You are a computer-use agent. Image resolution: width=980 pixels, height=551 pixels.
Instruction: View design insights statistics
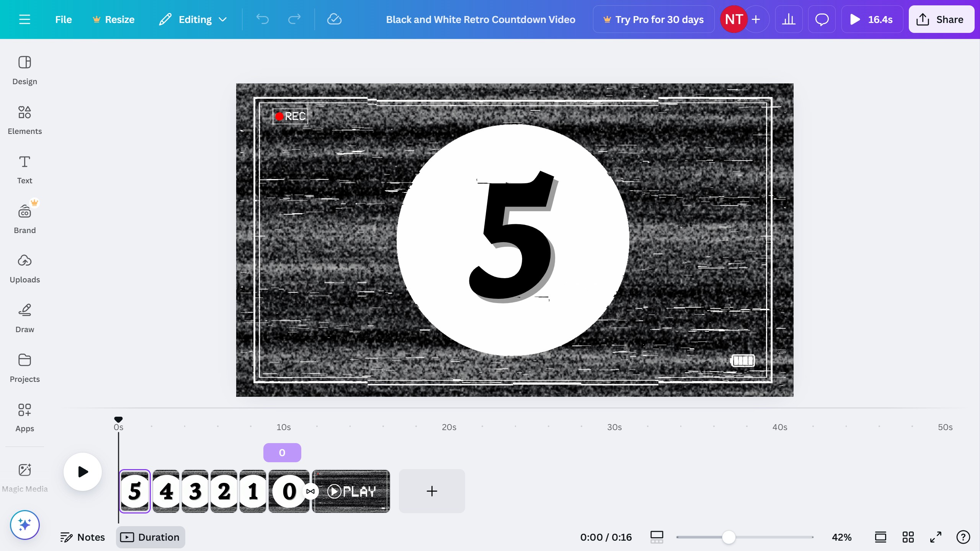click(789, 19)
